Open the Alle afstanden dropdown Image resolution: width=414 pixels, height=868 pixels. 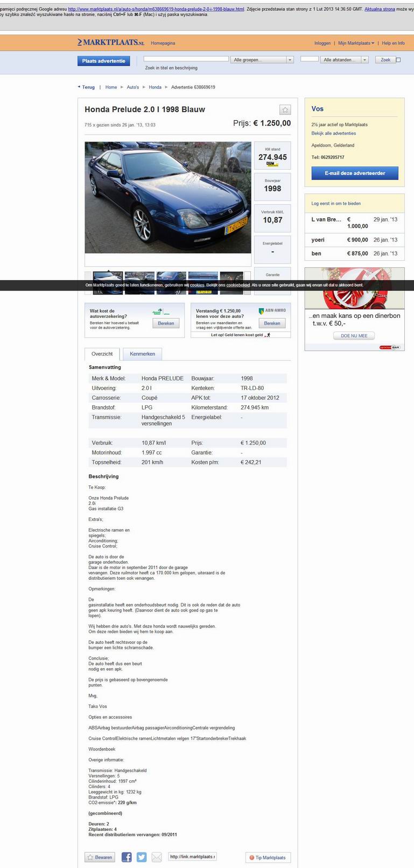[345, 60]
